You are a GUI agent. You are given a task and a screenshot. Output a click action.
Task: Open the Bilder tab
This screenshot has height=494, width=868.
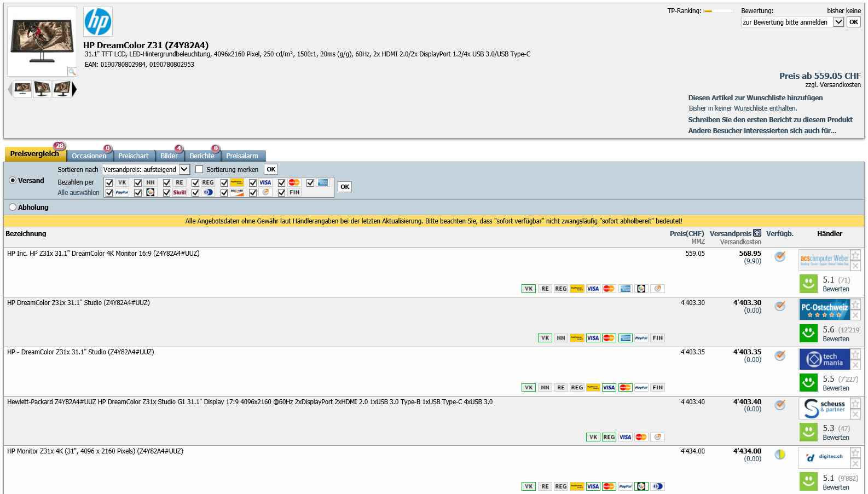tap(169, 156)
